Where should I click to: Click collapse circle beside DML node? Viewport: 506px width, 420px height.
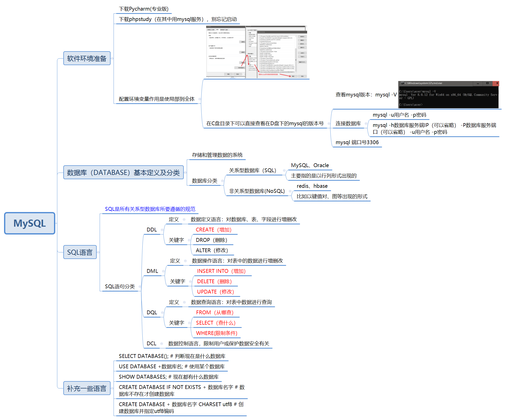coord(163,271)
